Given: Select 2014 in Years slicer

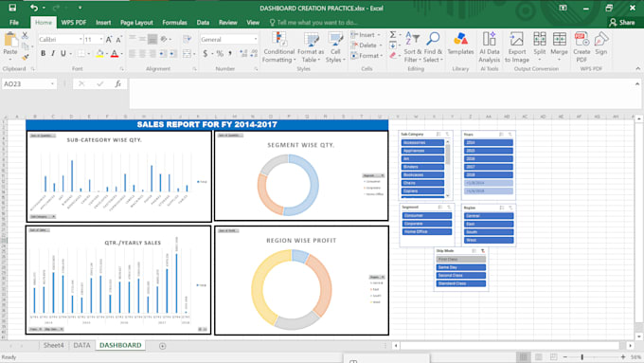Looking at the screenshot, I should (x=489, y=143).
